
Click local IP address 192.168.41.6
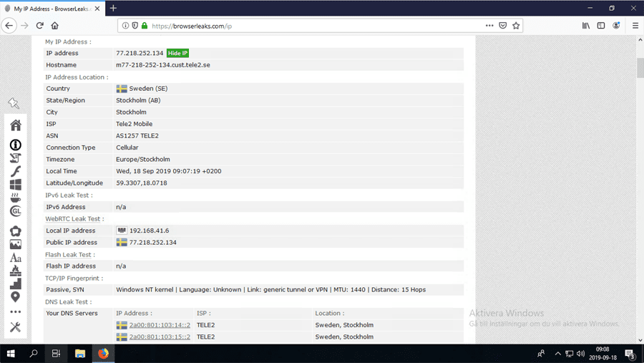point(149,231)
